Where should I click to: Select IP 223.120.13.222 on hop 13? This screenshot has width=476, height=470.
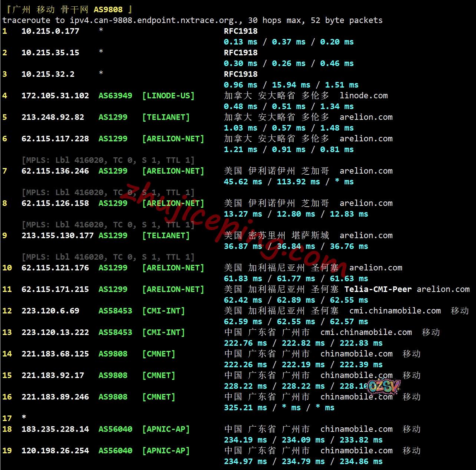[x=55, y=332]
